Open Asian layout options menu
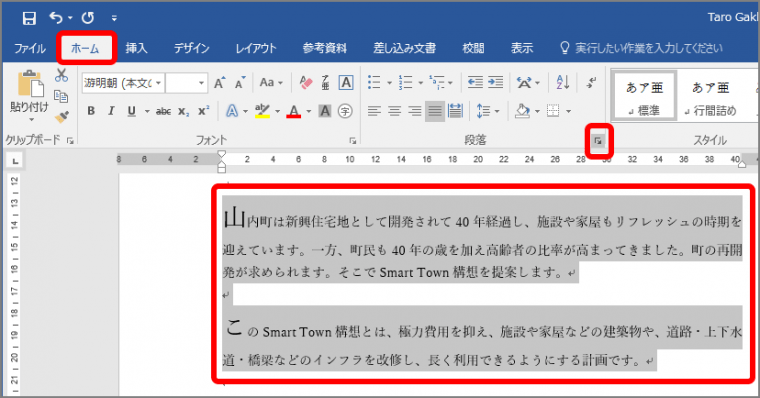Viewport: 760px width, 398px height. (x=528, y=83)
